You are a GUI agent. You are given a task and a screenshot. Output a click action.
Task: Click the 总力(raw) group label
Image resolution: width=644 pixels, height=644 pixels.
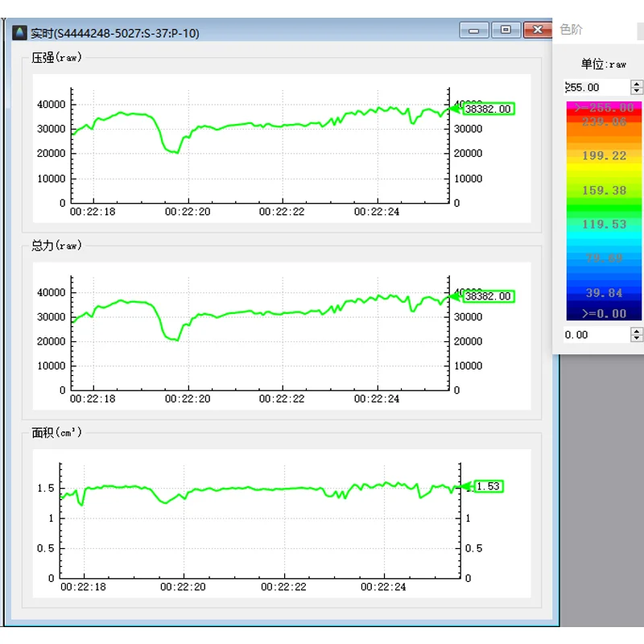click(x=56, y=246)
